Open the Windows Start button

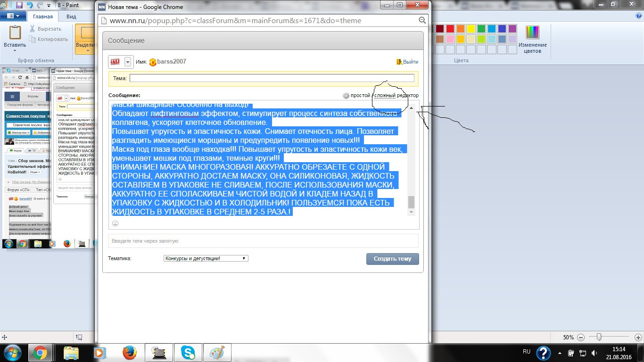(12, 353)
